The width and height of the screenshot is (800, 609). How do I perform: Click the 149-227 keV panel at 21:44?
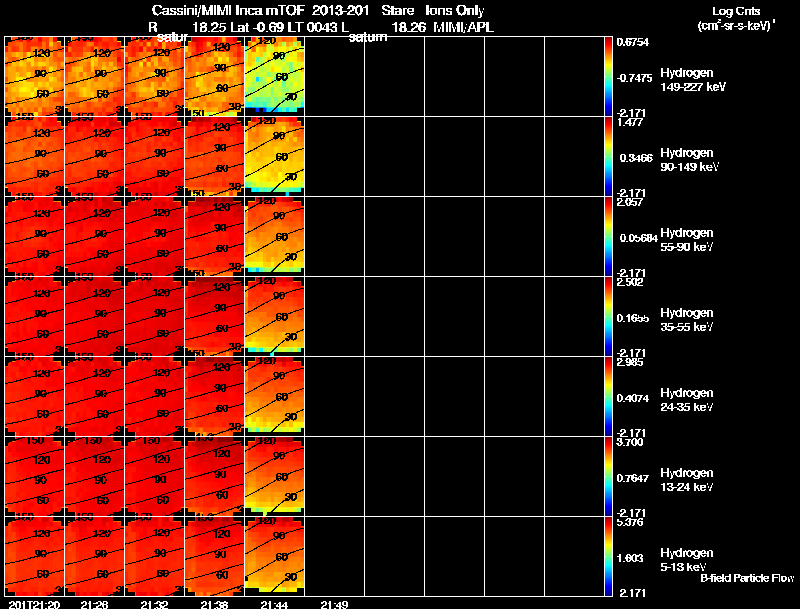pyautogui.click(x=274, y=76)
